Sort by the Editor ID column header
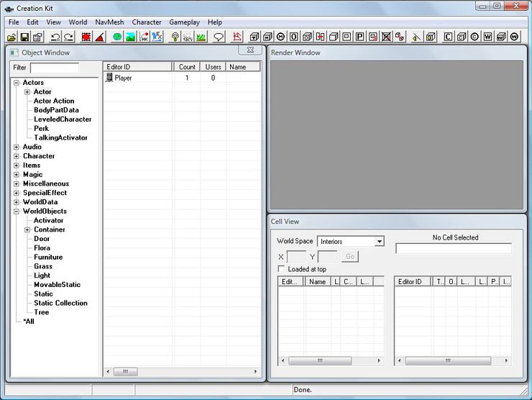 pos(137,67)
